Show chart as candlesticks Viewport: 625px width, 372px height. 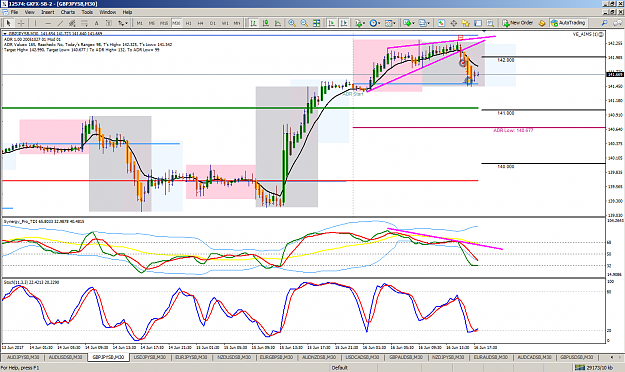click(x=265, y=23)
